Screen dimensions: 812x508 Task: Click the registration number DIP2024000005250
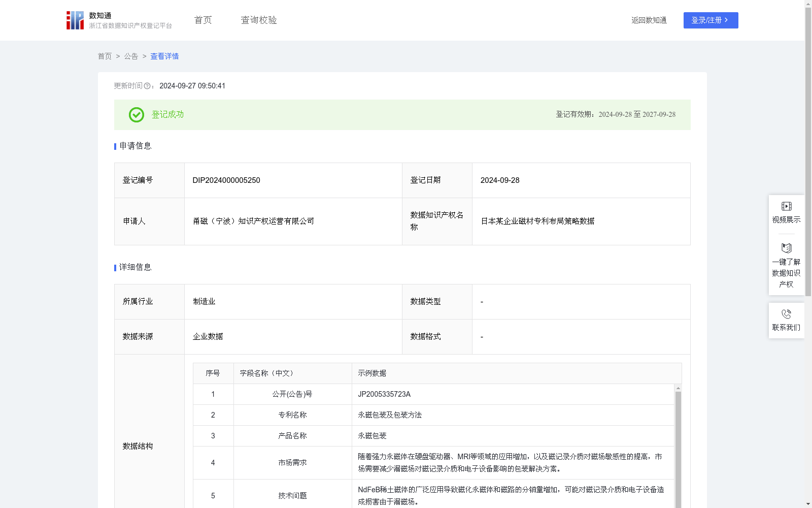(226, 180)
